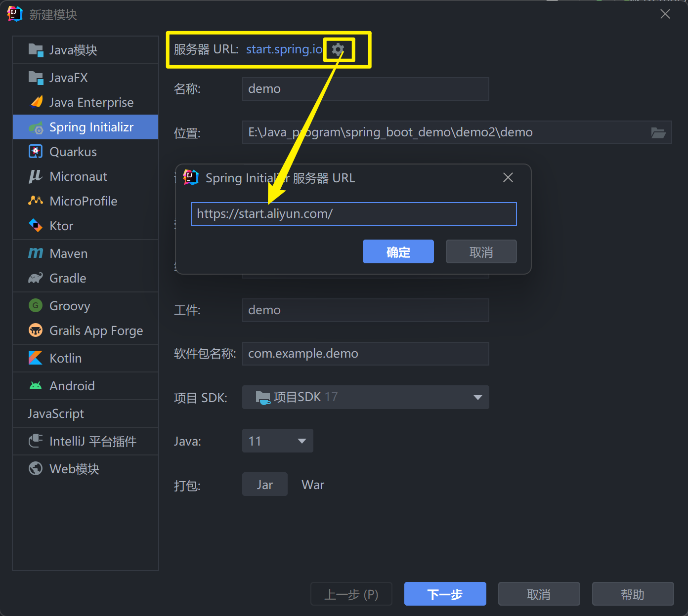The height and width of the screenshot is (616, 688).
Task: Click the Maven m icon
Action: [x=36, y=253]
